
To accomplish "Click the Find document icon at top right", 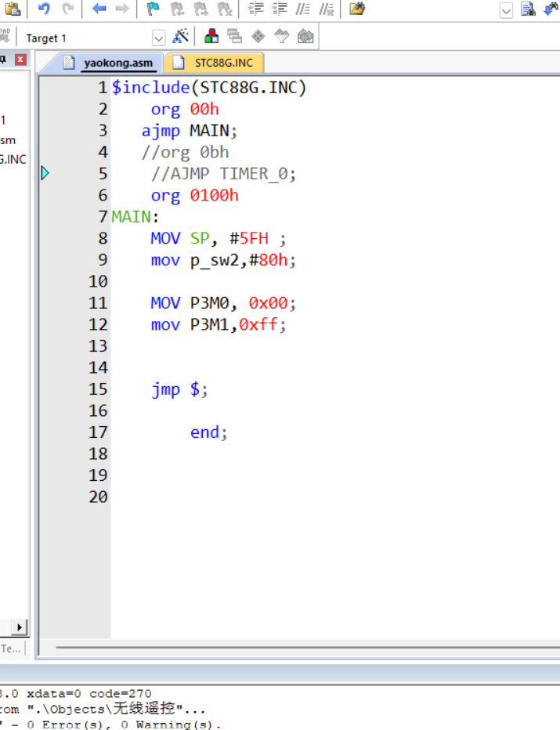I will click(x=528, y=9).
